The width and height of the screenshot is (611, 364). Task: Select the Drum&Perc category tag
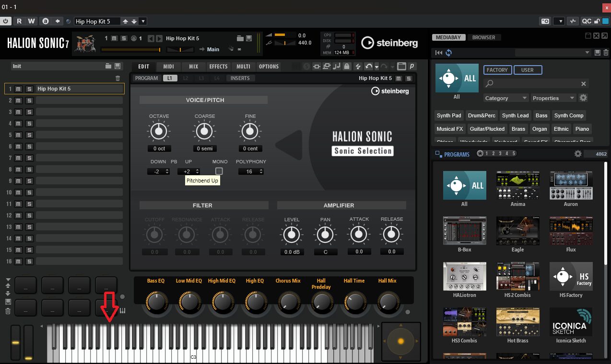click(x=482, y=115)
